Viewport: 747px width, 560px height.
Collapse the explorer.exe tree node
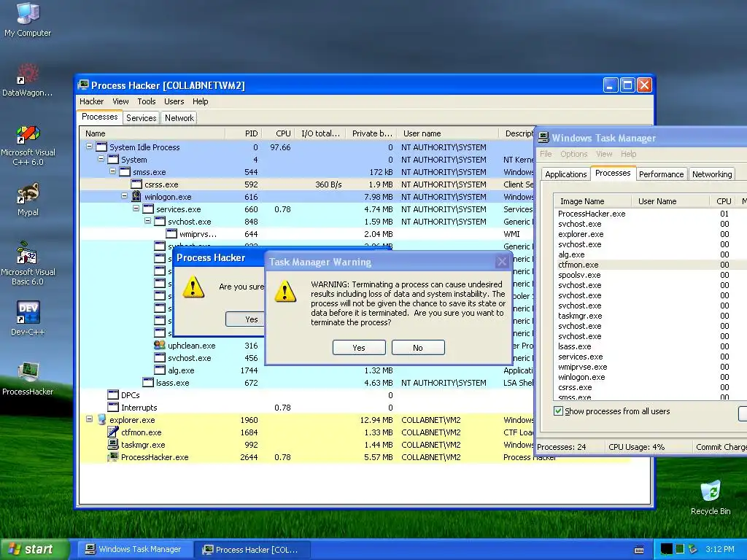tap(89, 419)
